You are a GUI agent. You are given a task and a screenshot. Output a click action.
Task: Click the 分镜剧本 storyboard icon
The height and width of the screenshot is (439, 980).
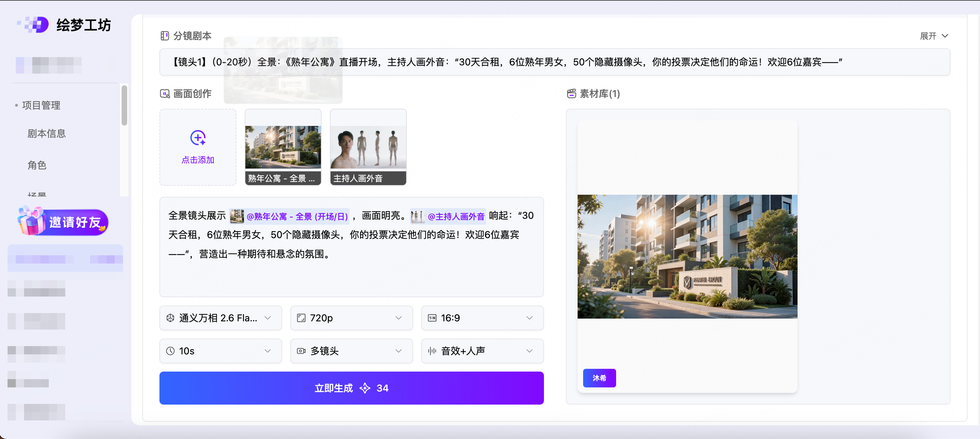coord(165,36)
